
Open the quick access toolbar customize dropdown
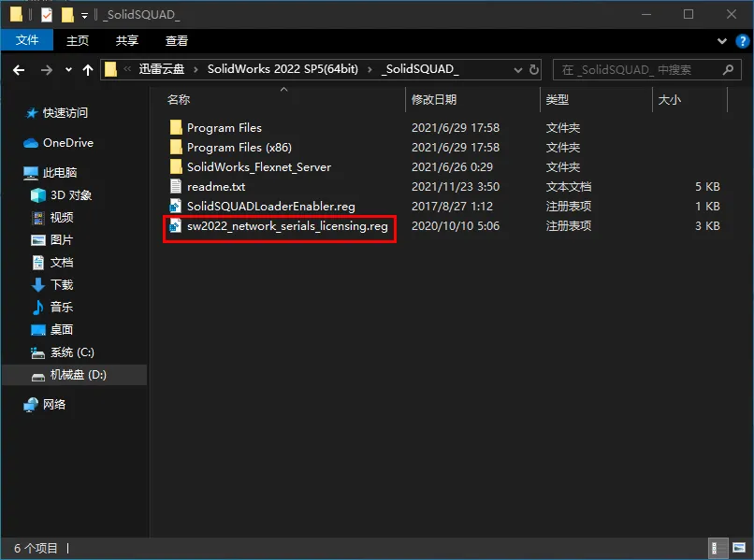coord(84,16)
